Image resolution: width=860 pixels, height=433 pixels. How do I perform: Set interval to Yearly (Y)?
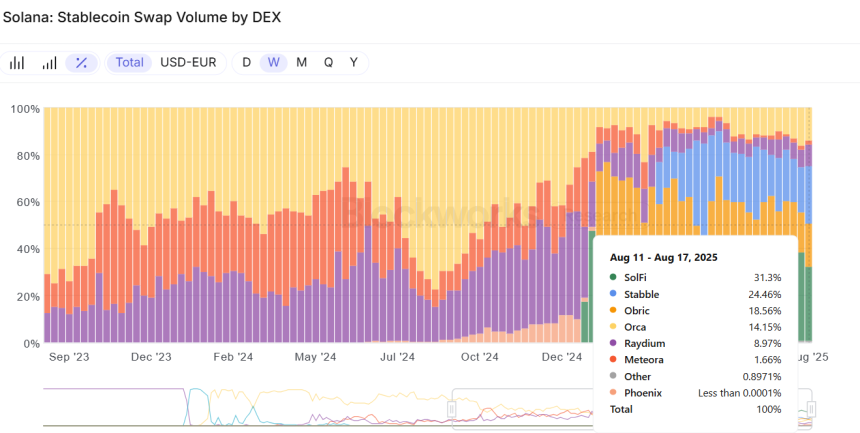tap(353, 63)
